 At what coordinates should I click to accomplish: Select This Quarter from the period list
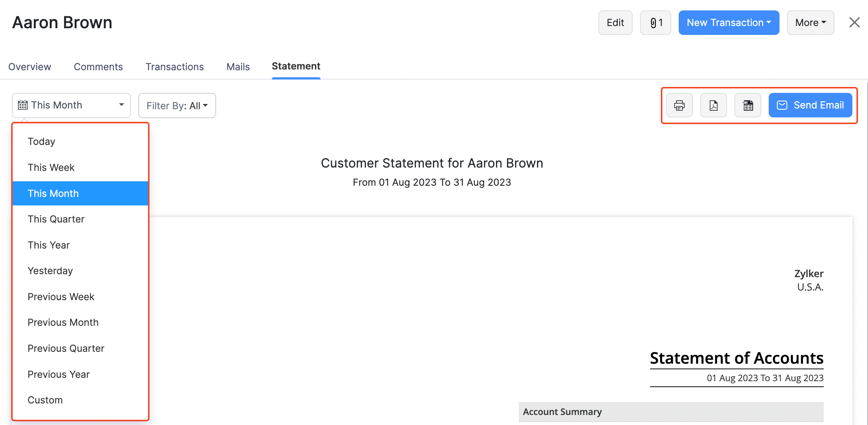(56, 219)
